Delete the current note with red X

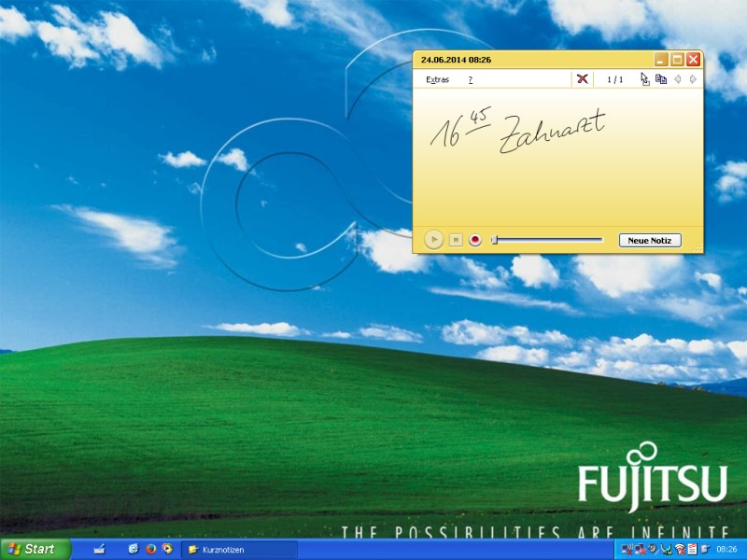(x=583, y=79)
